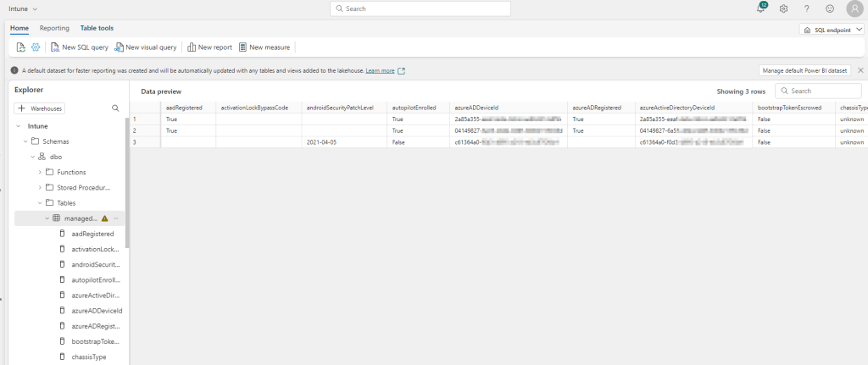Open the user account avatar

point(853,8)
